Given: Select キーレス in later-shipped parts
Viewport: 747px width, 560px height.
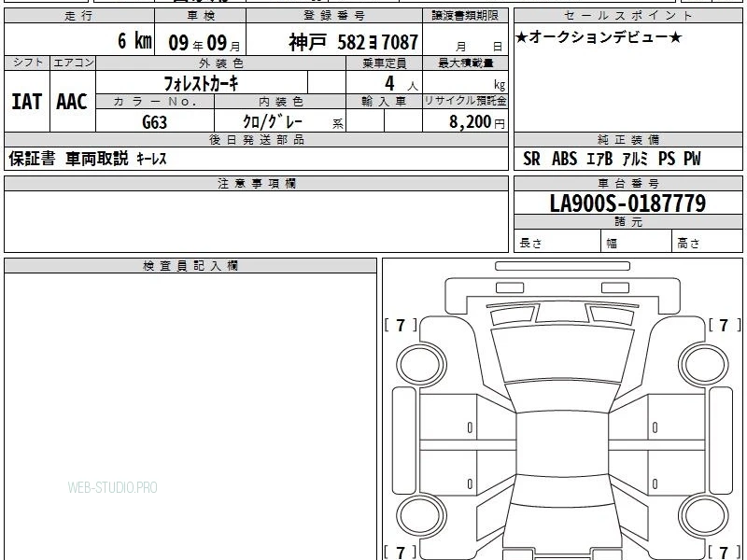Looking at the screenshot, I should 151,159.
